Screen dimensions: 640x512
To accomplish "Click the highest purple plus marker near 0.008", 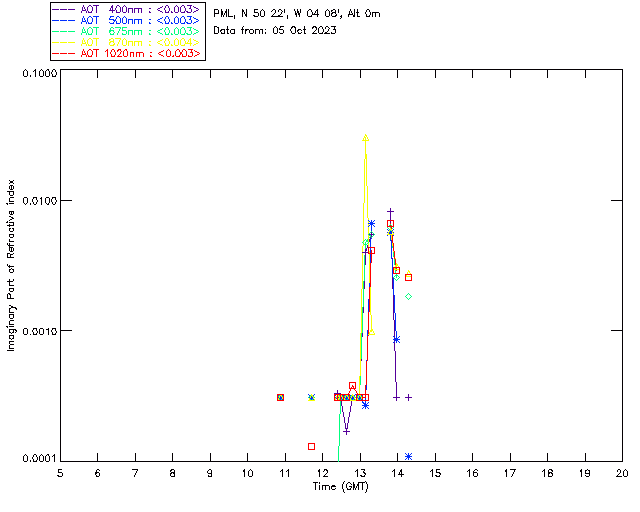I will pos(391,211).
